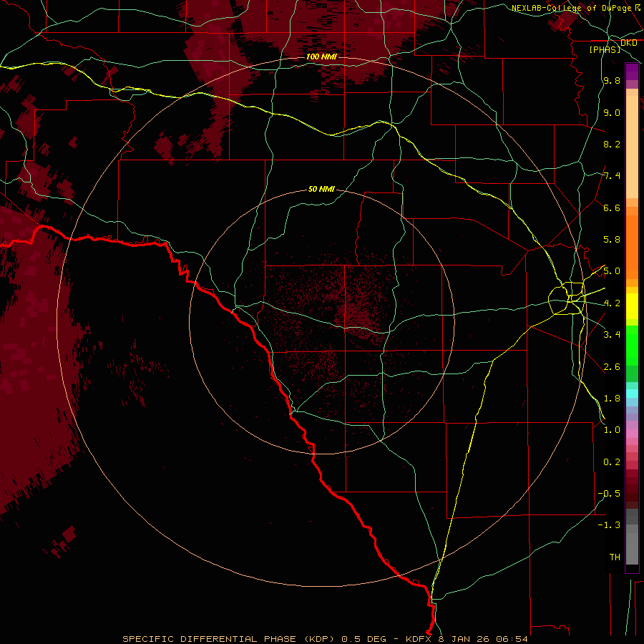The width and height of the screenshot is (644, 644).
Task: Click the SPECIFIC DIFFERENTIAL PHASE (KDP) product title
Action: click(x=228, y=639)
